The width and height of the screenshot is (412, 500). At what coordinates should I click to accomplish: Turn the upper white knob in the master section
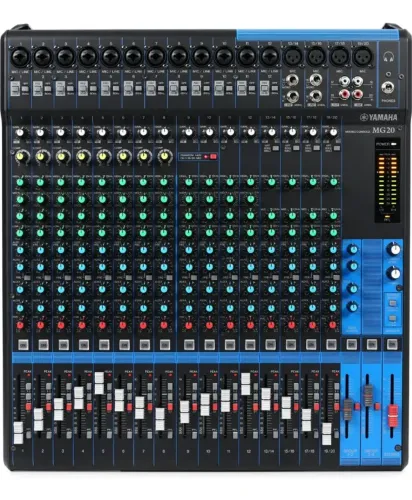click(394, 249)
